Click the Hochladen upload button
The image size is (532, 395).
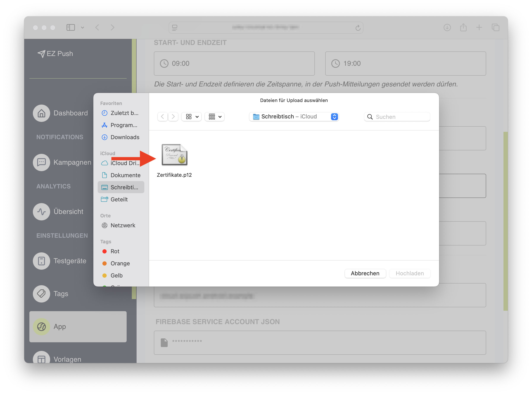[x=409, y=273]
